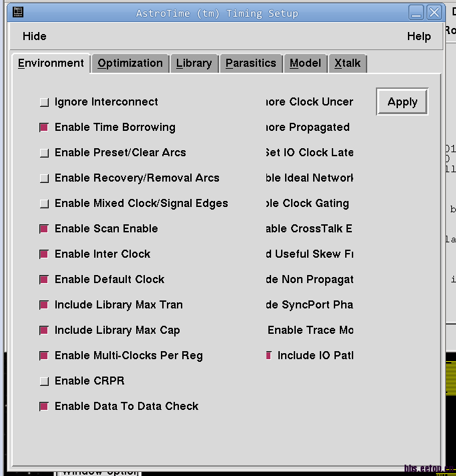Click the 'Non Propagat' option label

pyautogui.click(x=310, y=279)
